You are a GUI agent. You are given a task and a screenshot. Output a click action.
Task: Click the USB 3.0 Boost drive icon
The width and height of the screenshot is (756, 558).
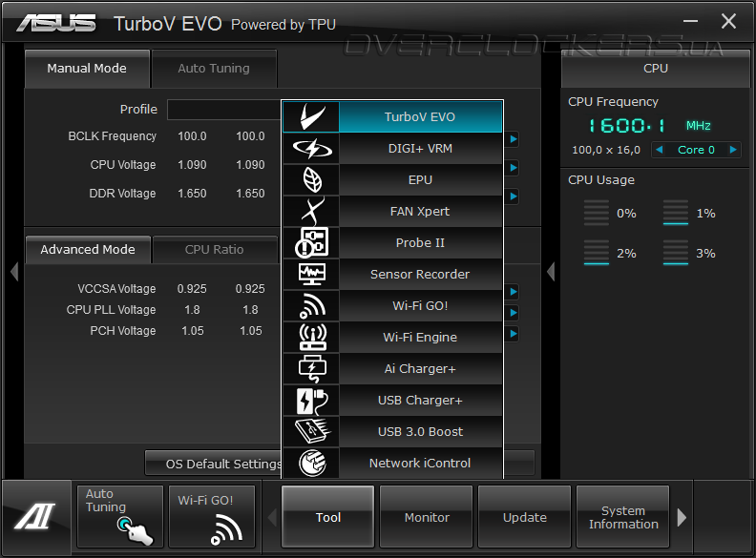(x=311, y=431)
